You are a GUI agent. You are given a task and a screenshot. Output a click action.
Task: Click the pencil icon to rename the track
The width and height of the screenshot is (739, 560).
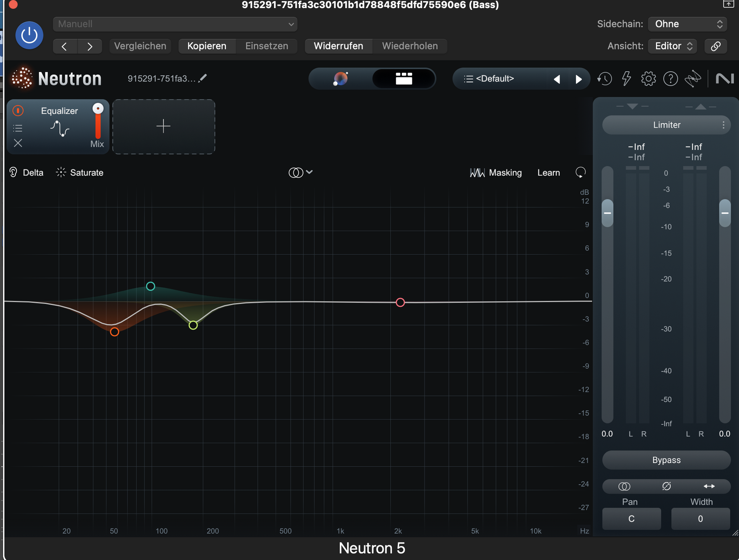pyautogui.click(x=203, y=78)
